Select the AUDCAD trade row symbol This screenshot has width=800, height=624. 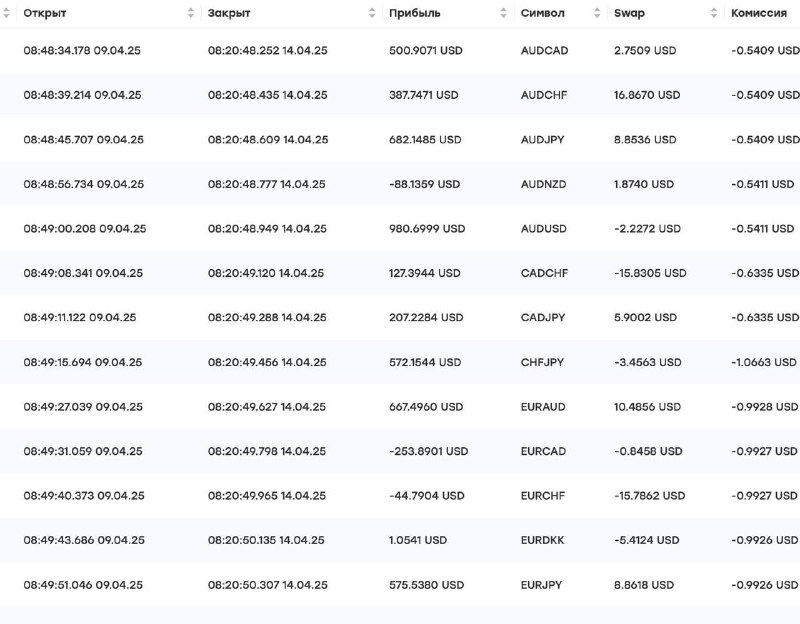tap(544, 51)
